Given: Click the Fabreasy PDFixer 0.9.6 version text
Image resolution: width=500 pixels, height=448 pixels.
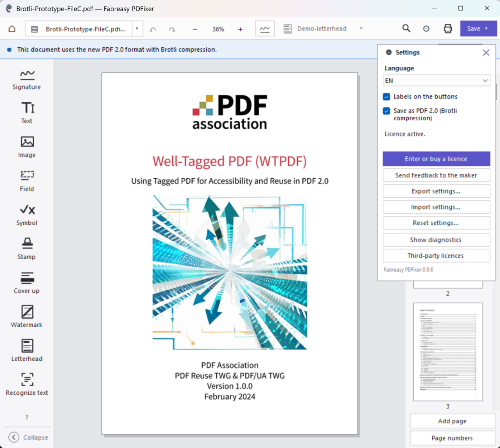Looking at the screenshot, I should click(408, 270).
